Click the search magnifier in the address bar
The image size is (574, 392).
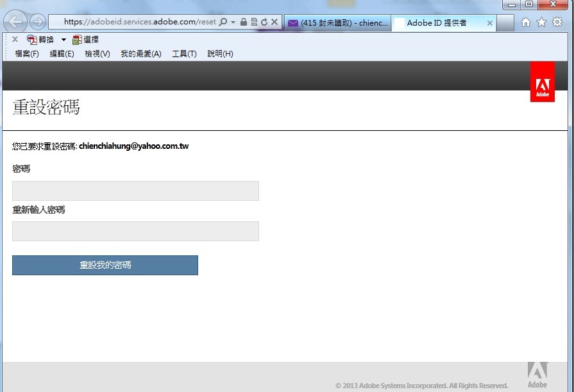pyautogui.click(x=223, y=22)
